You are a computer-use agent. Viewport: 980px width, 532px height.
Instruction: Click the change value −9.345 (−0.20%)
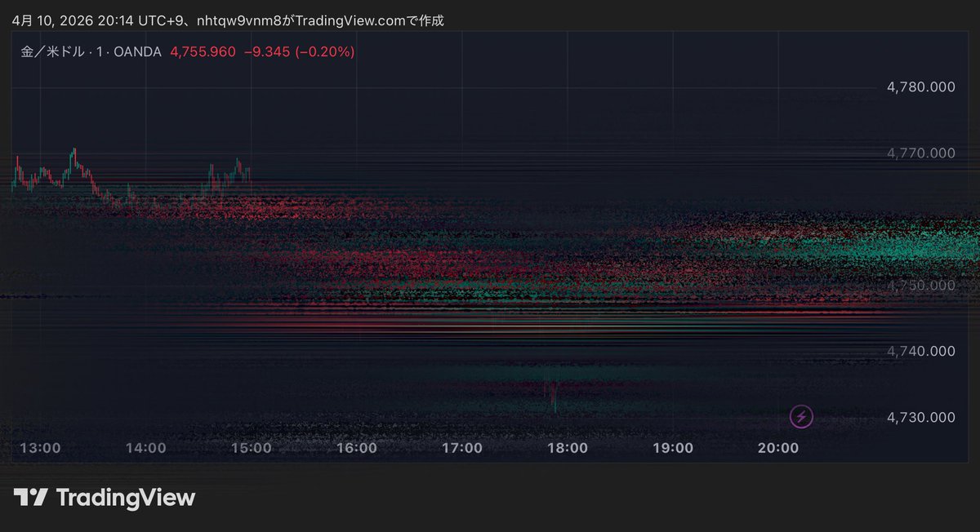pos(299,52)
